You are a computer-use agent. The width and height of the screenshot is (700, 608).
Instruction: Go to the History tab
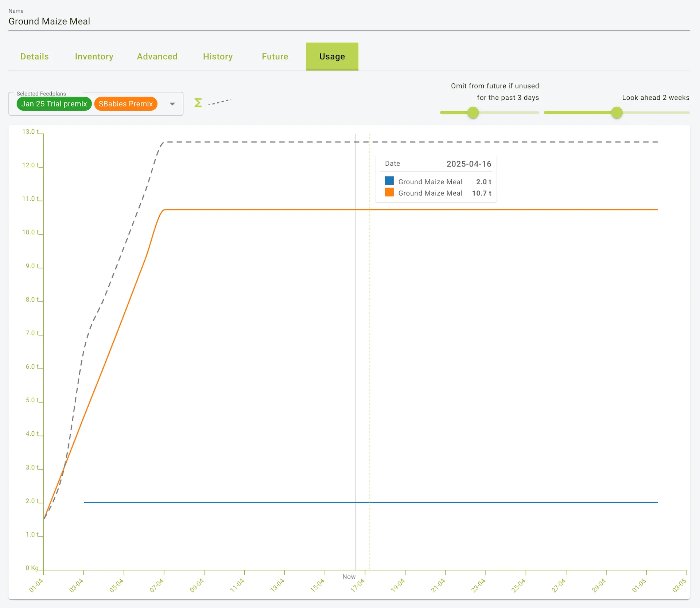point(218,56)
